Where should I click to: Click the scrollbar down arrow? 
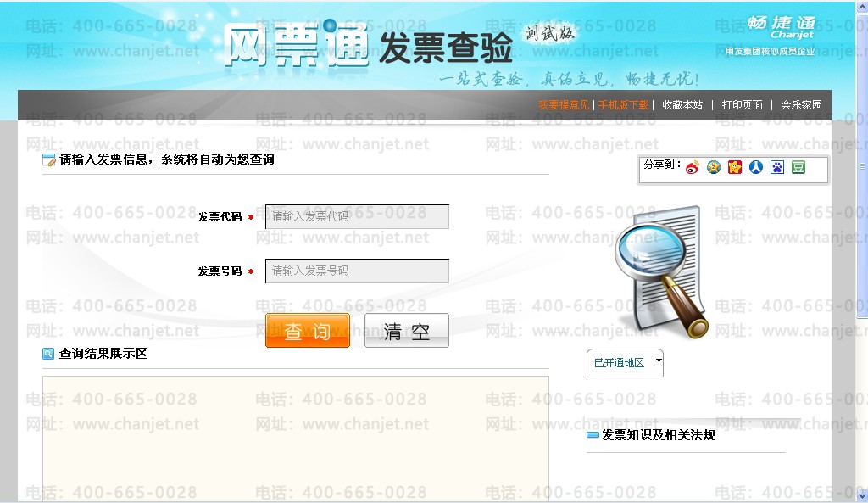pos(862,495)
